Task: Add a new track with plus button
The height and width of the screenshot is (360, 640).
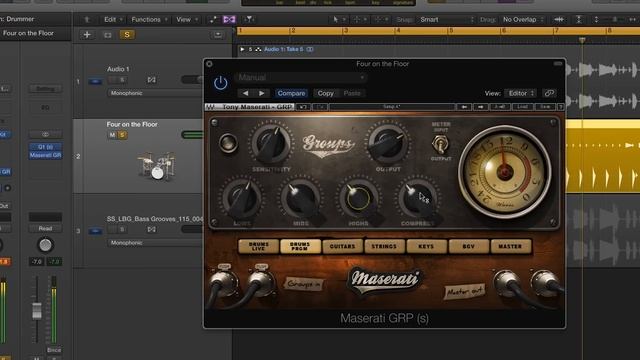Action: tap(87, 35)
